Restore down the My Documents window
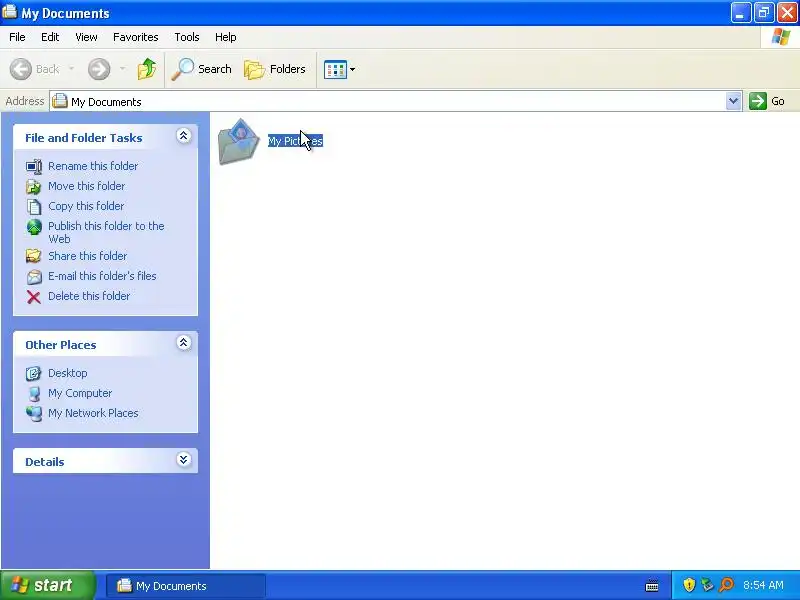800x600 pixels. click(x=764, y=13)
